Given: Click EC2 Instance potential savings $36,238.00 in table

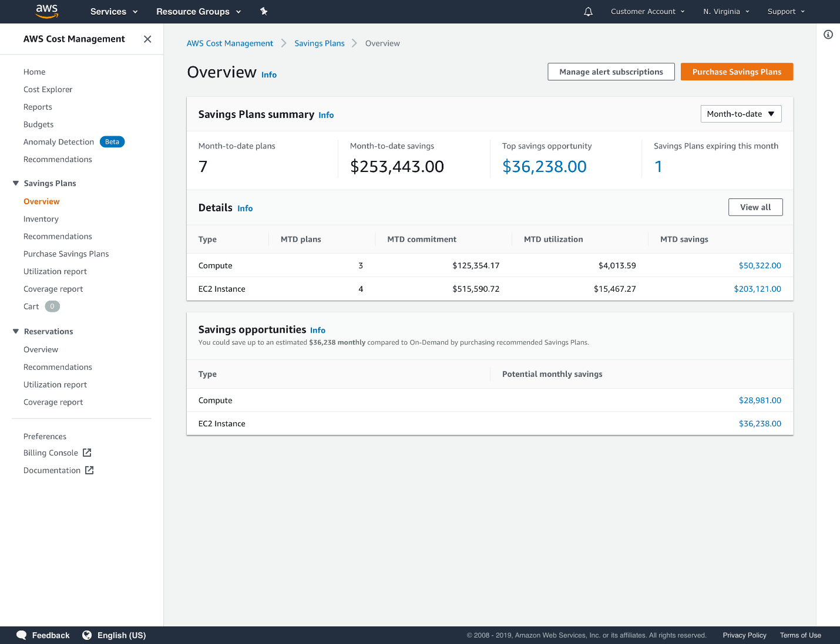Looking at the screenshot, I should coord(760,423).
